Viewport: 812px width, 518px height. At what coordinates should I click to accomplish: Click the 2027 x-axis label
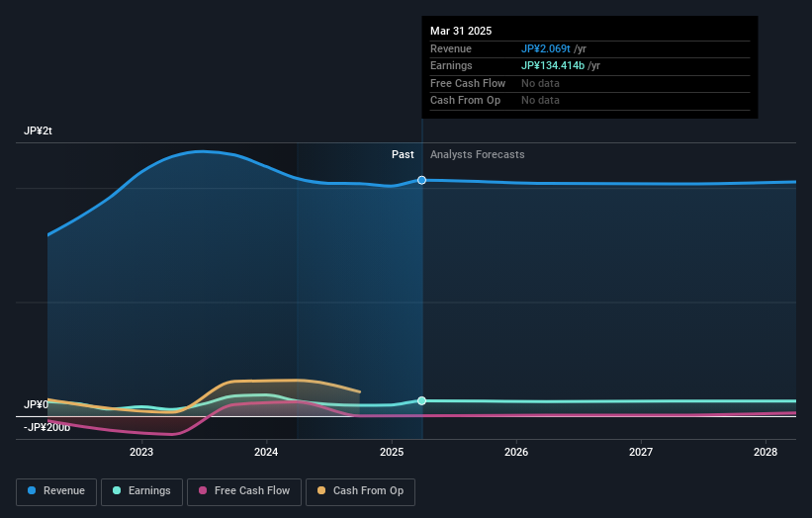pos(641,453)
